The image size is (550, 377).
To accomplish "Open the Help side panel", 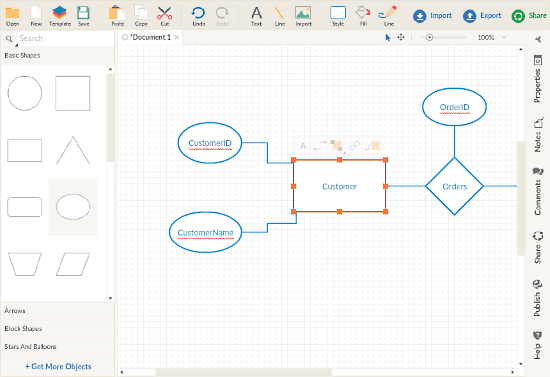I will pos(537,345).
